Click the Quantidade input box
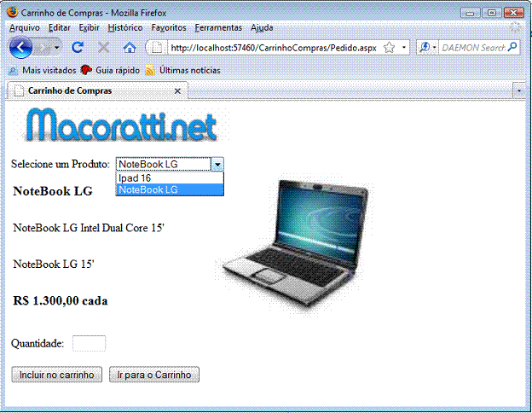Screen dimensions: 532x413 click(x=89, y=343)
